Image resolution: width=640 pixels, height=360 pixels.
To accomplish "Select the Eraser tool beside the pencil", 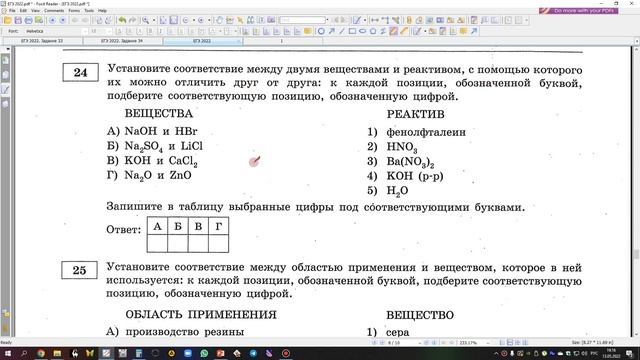I will tap(404, 31).
